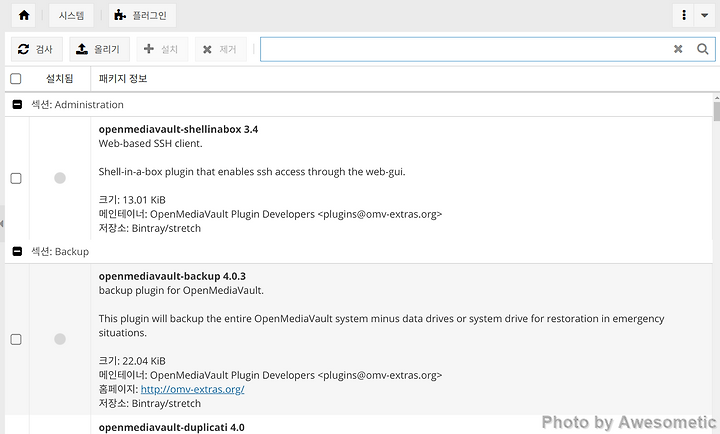The image size is (720, 434).
Task: Click the 검사 refresh button
Action: click(x=37, y=49)
